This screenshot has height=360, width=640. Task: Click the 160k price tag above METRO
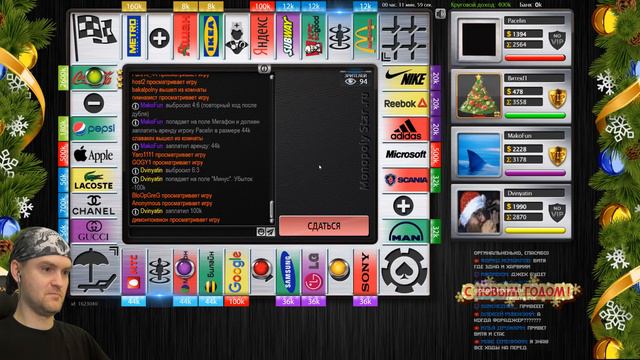coord(134,6)
